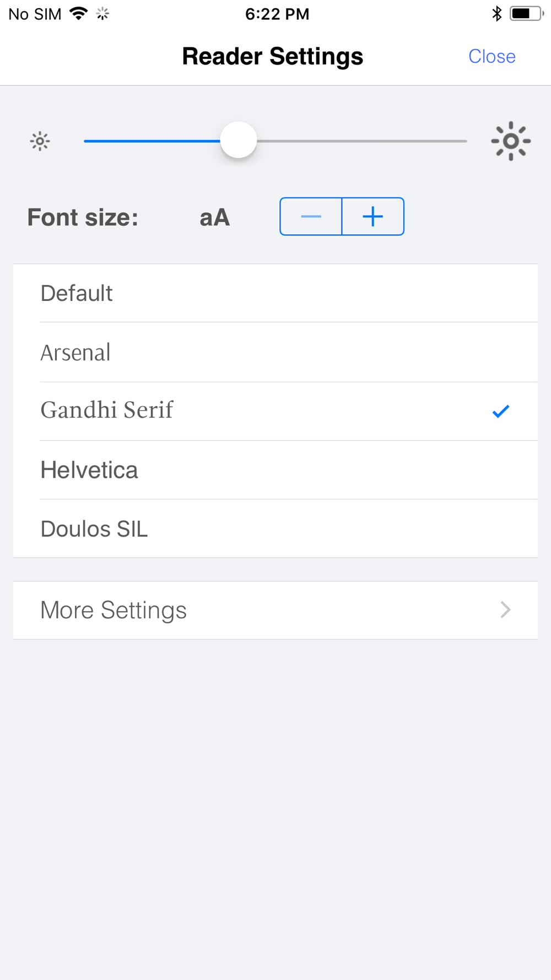Increase font size with plus button
The image size is (551, 980).
[x=373, y=217]
